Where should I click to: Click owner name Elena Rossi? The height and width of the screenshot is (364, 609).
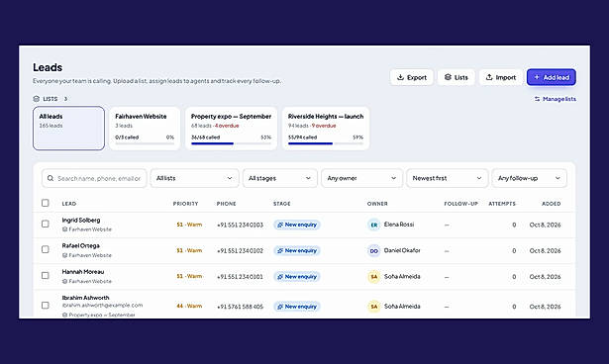click(399, 225)
